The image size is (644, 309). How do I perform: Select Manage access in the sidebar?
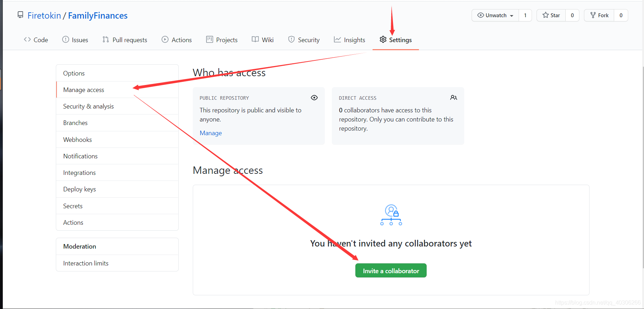pos(117,90)
